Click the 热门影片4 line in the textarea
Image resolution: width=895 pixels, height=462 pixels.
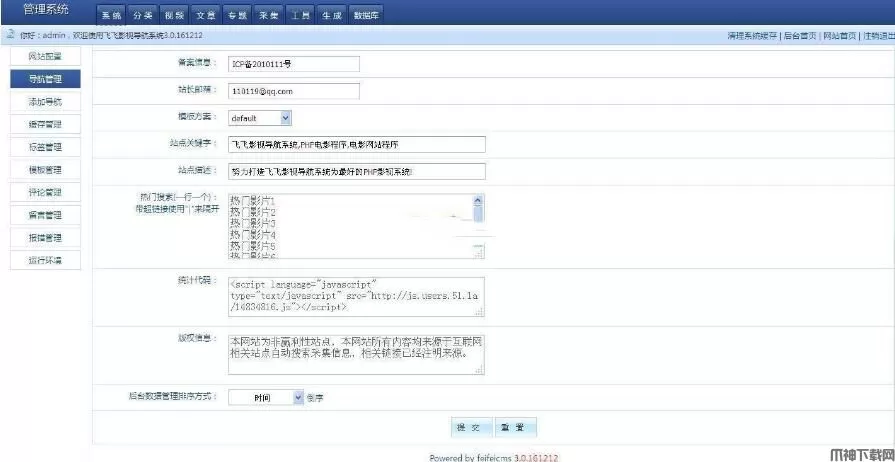253,235
